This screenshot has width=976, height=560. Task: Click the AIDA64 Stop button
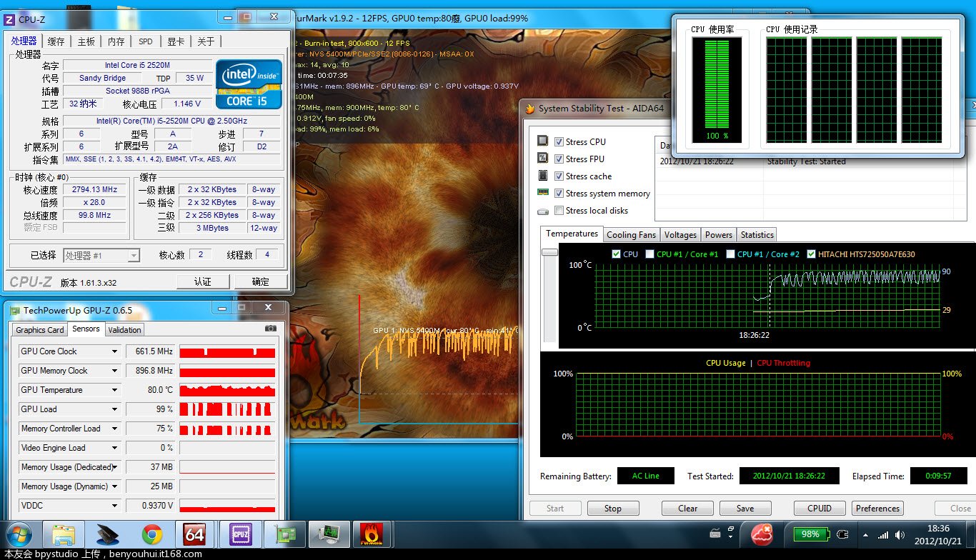click(613, 509)
